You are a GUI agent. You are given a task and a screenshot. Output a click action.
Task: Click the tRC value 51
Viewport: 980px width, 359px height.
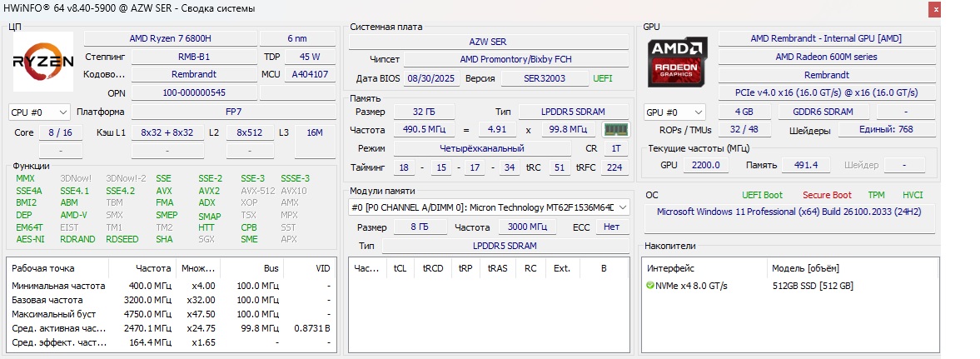pos(560,167)
